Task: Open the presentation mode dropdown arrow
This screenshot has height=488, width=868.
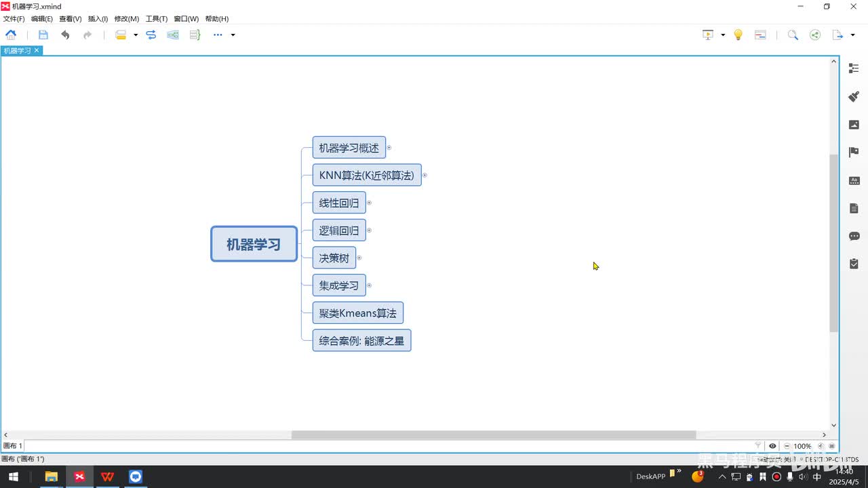Action: [x=723, y=35]
